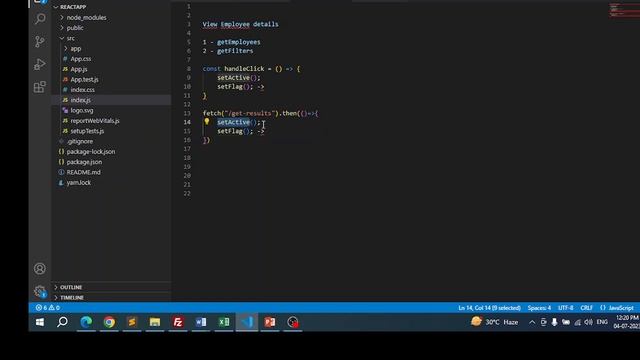Open the Run and Debug view
Image resolution: width=640 pixels, height=360 pixels.
point(40,64)
